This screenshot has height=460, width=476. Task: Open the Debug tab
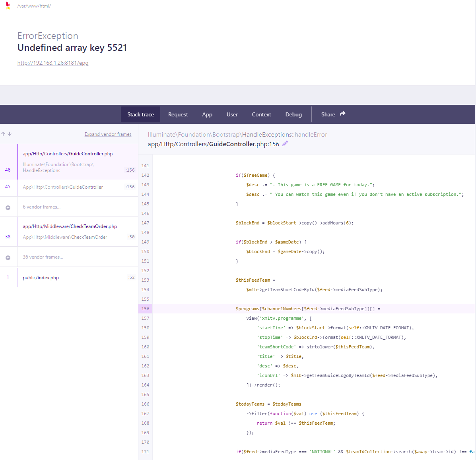(x=293, y=114)
